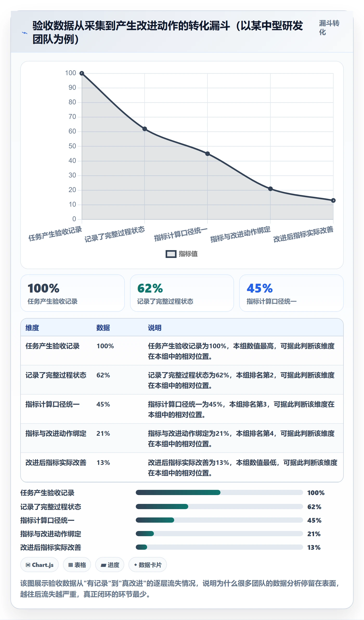Click the 指标值 legend label
Viewport: 364px width, 620px height.
coord(188,254)
